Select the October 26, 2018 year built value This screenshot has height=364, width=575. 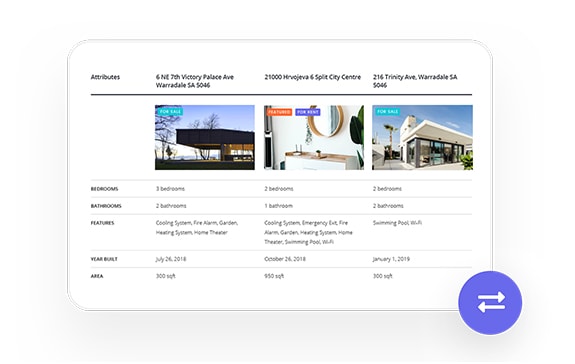pos(285,259)
